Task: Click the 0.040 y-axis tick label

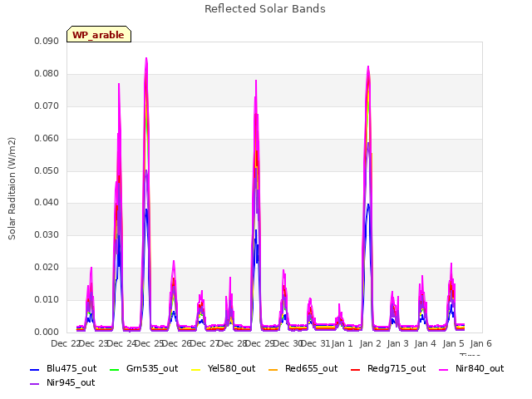Action: [x=47, y=203]
